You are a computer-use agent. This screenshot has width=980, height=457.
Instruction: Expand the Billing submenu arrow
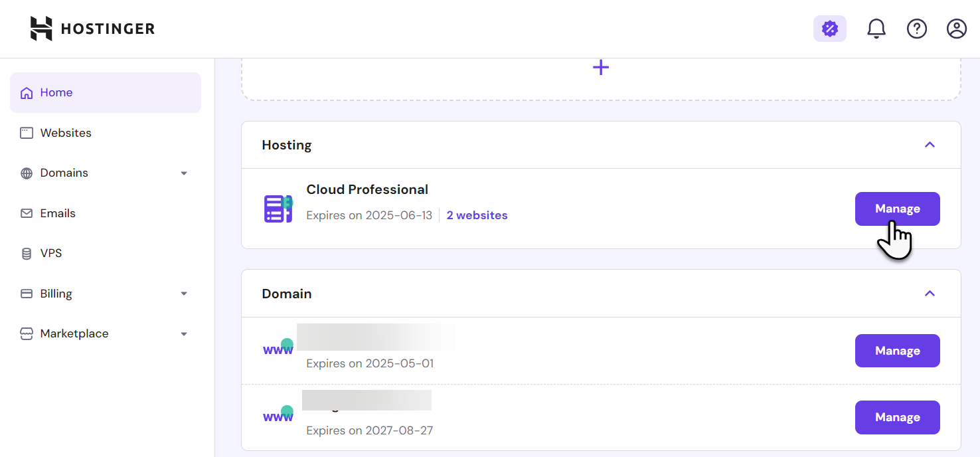184,294
